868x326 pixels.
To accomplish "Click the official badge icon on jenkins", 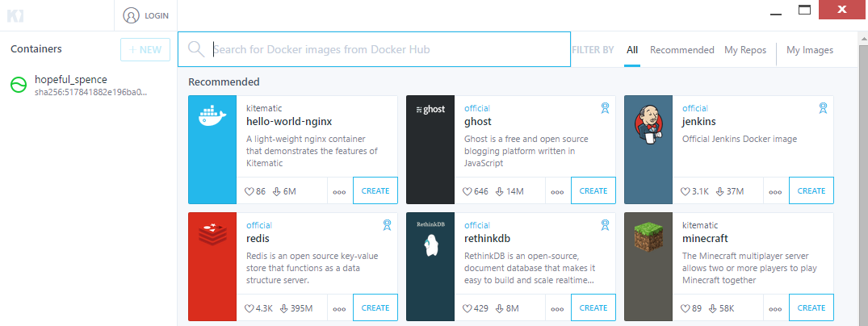I will [823, 108].
